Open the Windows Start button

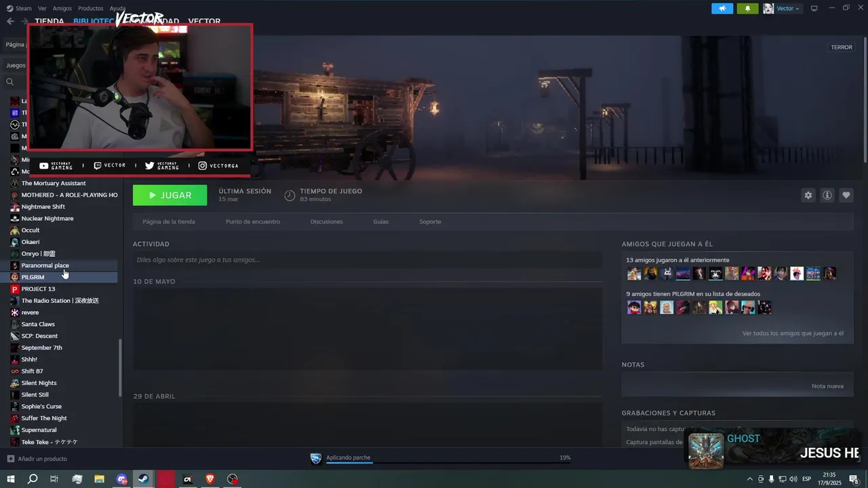[11, 479]
